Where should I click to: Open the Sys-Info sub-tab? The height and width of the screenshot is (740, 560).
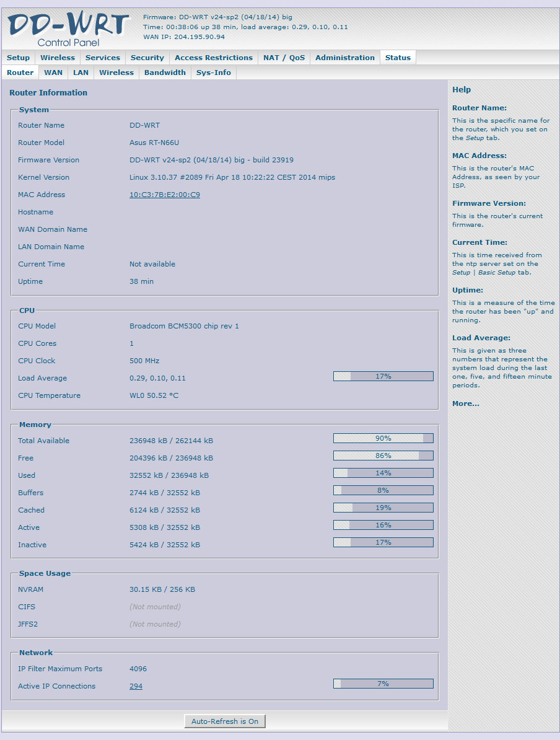(x=214, y=73)
